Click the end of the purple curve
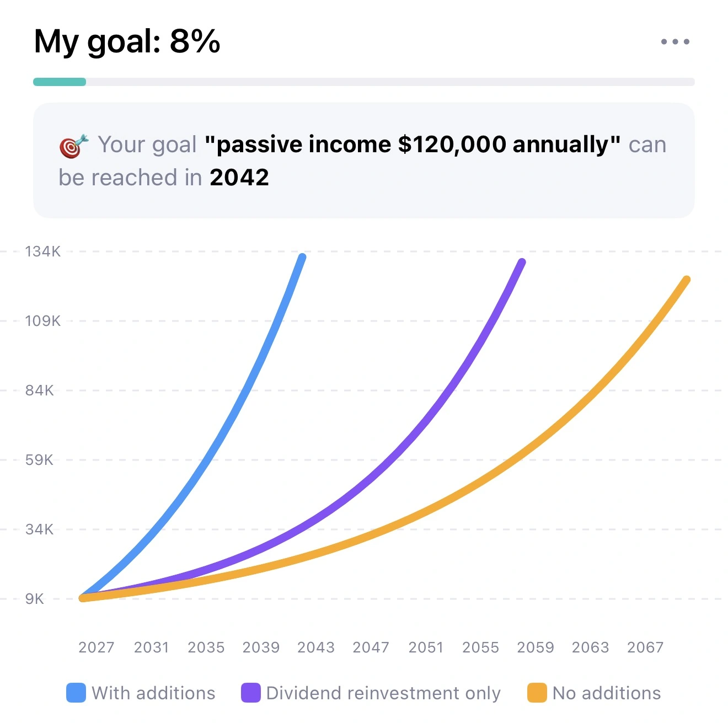728x723 pixels. coord(522,263)
